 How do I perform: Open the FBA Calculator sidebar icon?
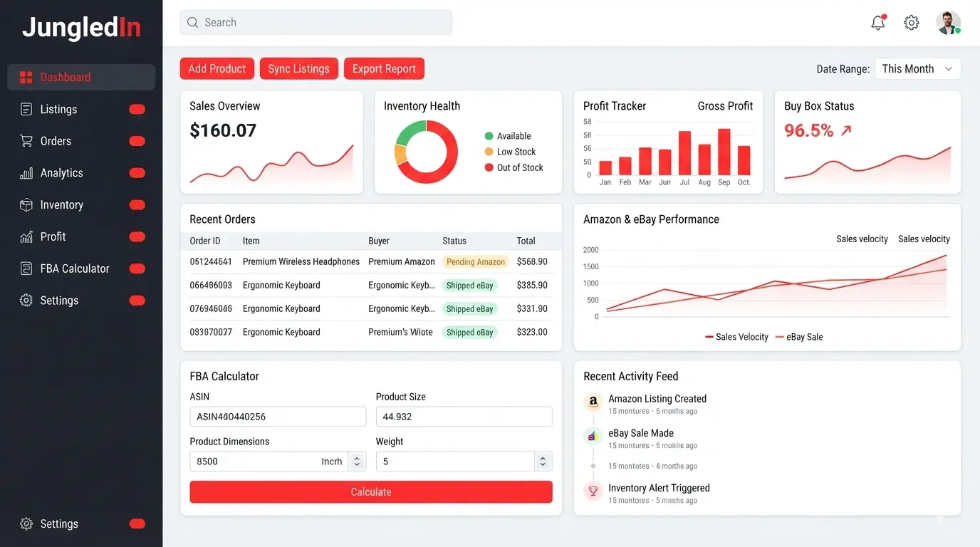tap(26, 269)
